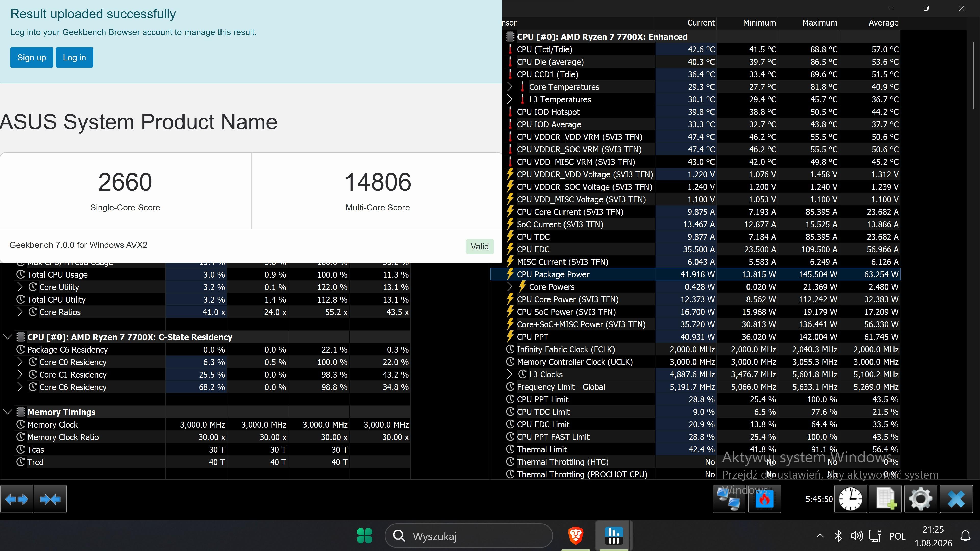Screen dimensions: 980x551
Task: Expand the Core C6 Residency row
Action: (x=20, y=387)
